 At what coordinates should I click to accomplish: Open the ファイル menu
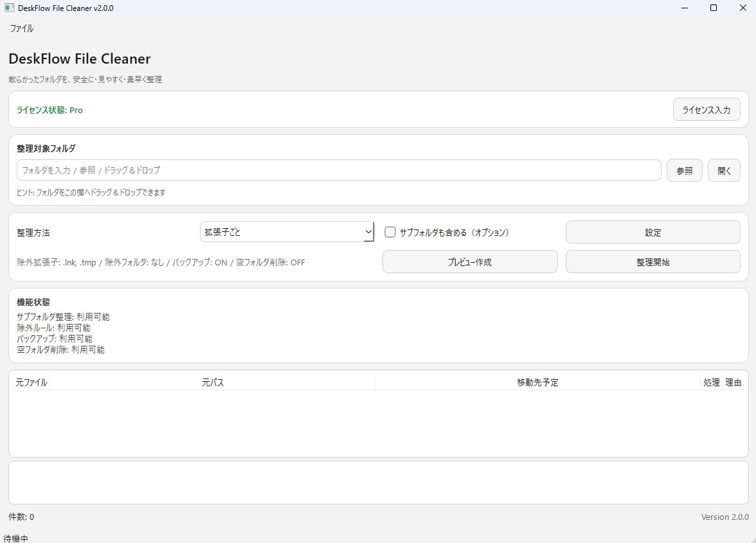(22, 28)
